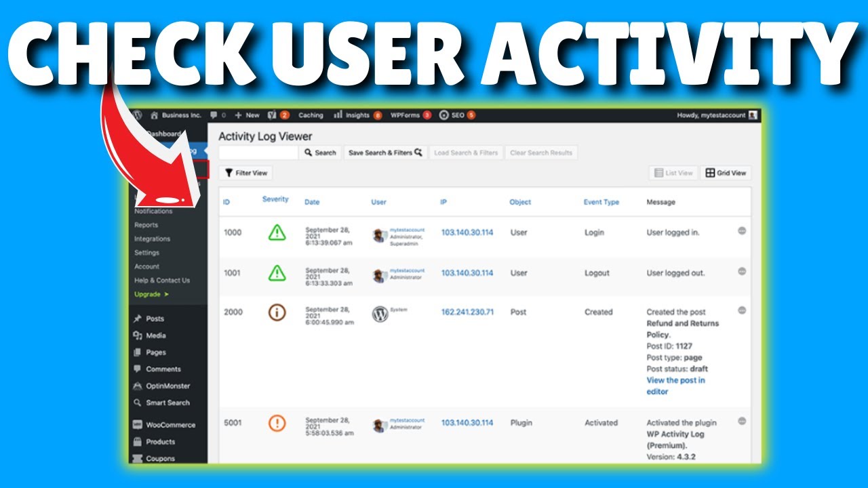Click IP address 162.241.230.71
Screen dimensions: 868x488
pyautogui.click(x=467, y=312)
